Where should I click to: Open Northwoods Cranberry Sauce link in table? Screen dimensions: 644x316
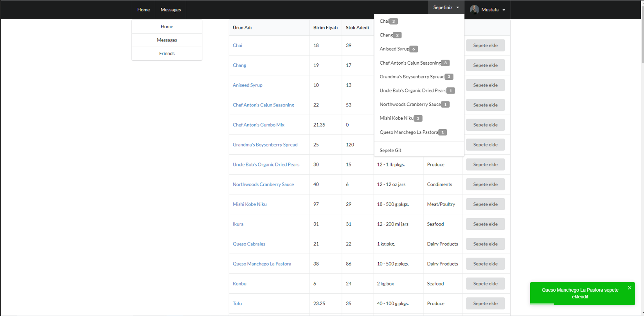tap(263, 184)
